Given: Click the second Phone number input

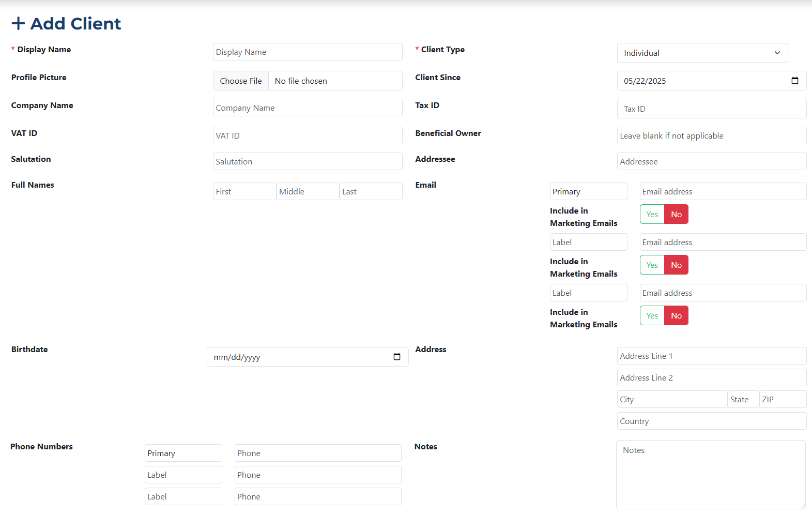Looking at the screenshot, I should point(318,475).
